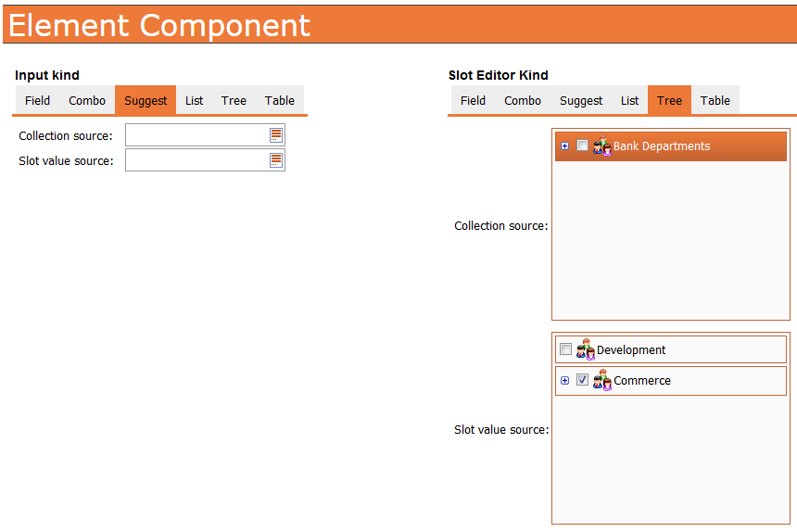The image size is (797, 532).
Task: Open the Slot value source picker icon
Action: (x=275, y=160)
